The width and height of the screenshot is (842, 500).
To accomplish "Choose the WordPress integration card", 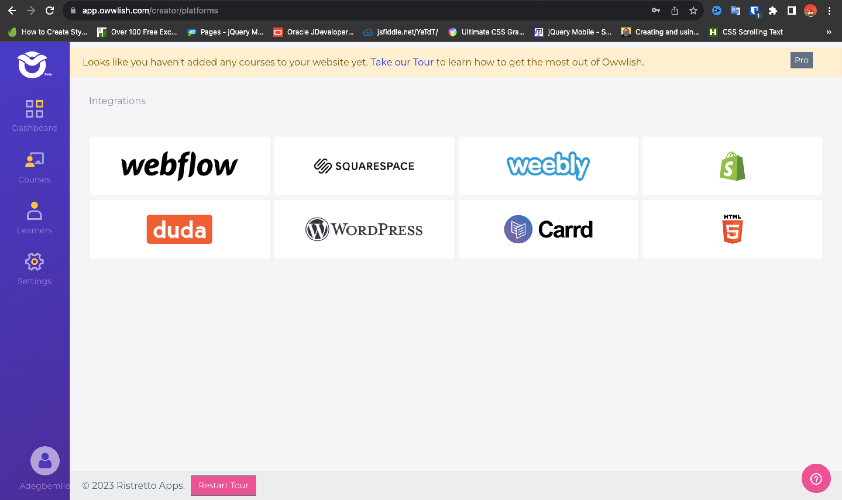I will [364, 229].
